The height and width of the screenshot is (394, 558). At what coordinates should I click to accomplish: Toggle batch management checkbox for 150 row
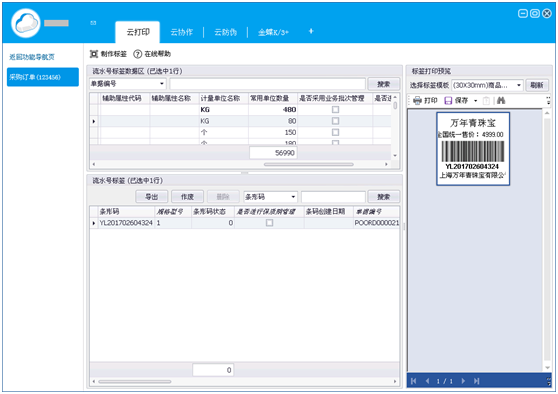pyautogui.click(x=335, y=132)
